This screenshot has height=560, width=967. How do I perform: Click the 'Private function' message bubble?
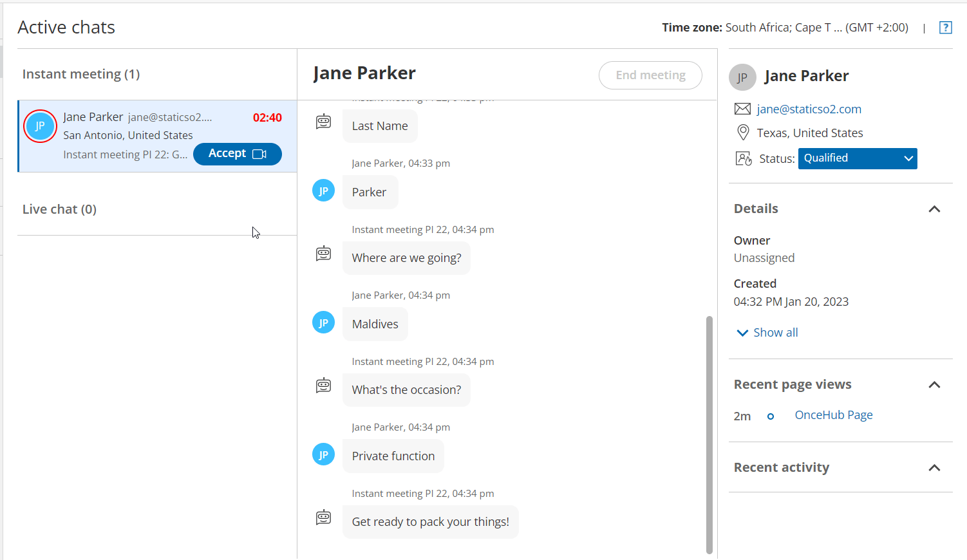393,456
